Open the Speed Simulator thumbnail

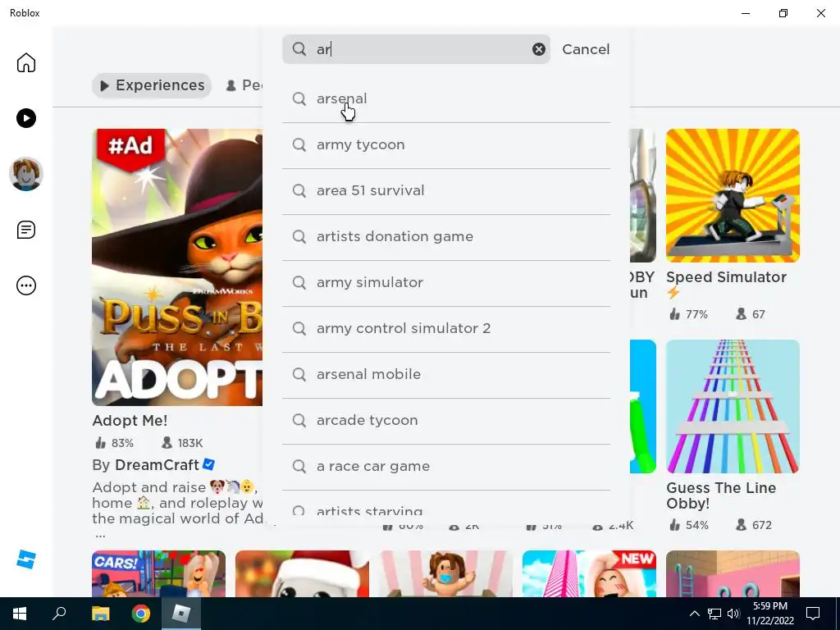point(733,195)
